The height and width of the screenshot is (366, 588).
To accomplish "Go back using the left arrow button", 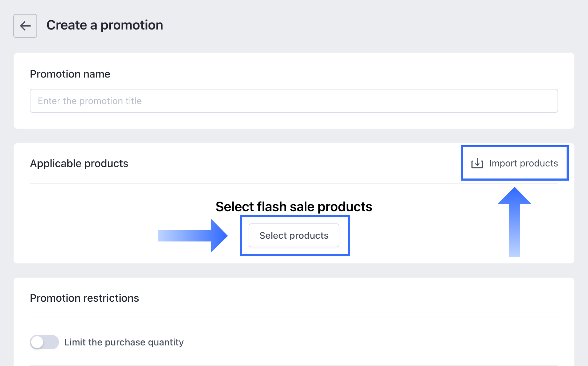I will [25, 26].
